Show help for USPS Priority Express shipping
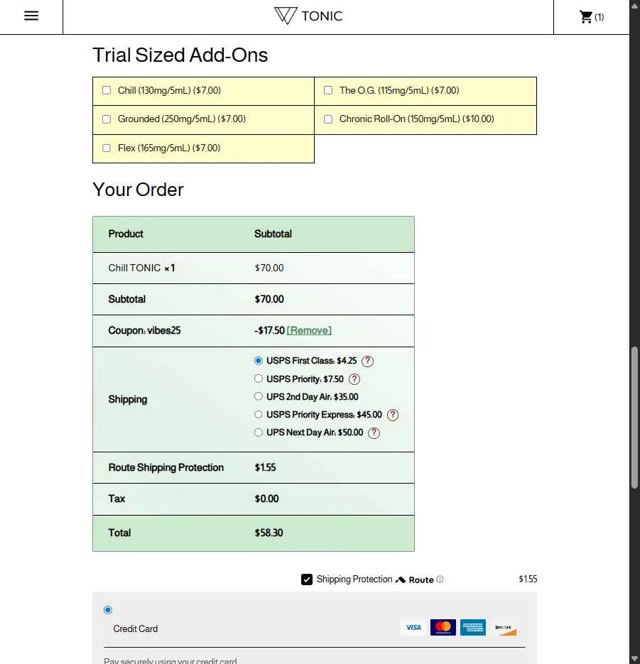Image resolution: width=640 pixels, height=664 pixels. pyautogui.click(x=393, y=415)
